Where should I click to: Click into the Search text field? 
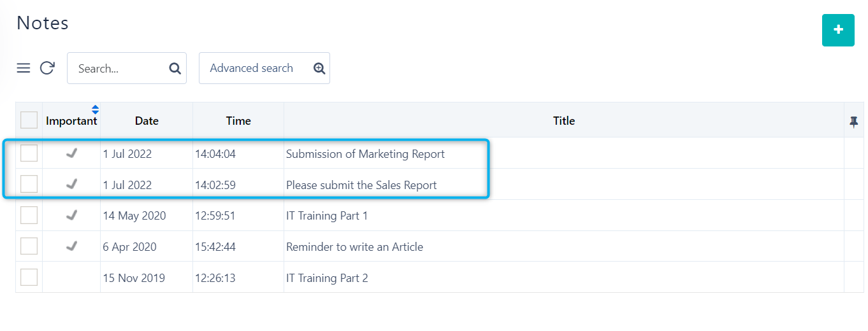118,69
